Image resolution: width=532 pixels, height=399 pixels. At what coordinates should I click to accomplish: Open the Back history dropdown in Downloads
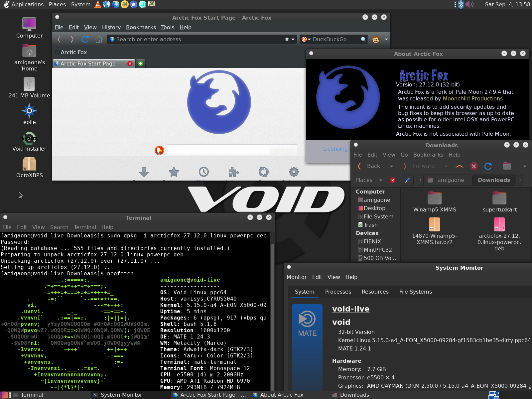point(392,166)
